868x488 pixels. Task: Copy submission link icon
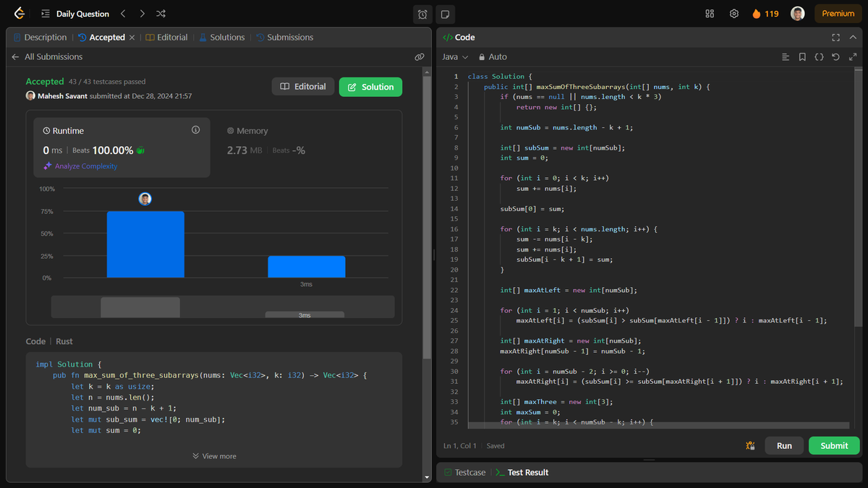pyautogui.click(x=420, y=56)
